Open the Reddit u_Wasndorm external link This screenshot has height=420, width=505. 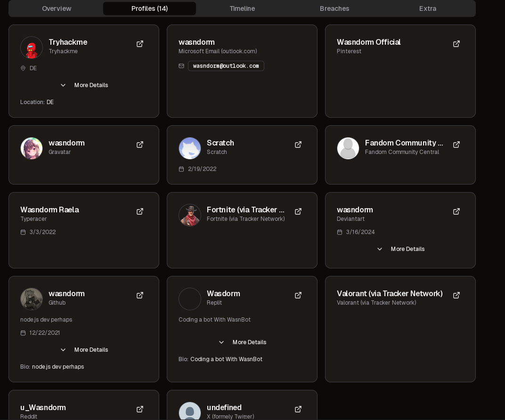(x=140, y=409)
